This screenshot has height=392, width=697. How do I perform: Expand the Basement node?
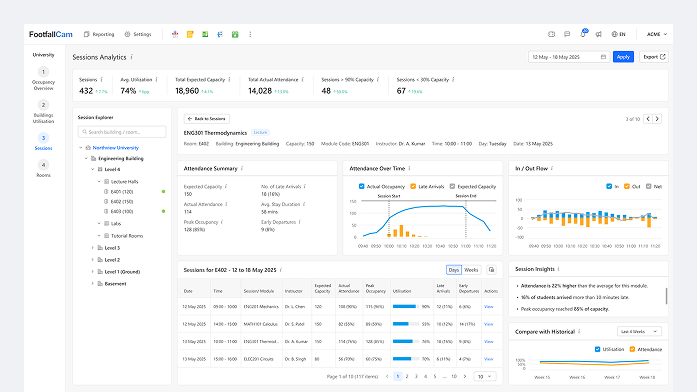point(92,284)
